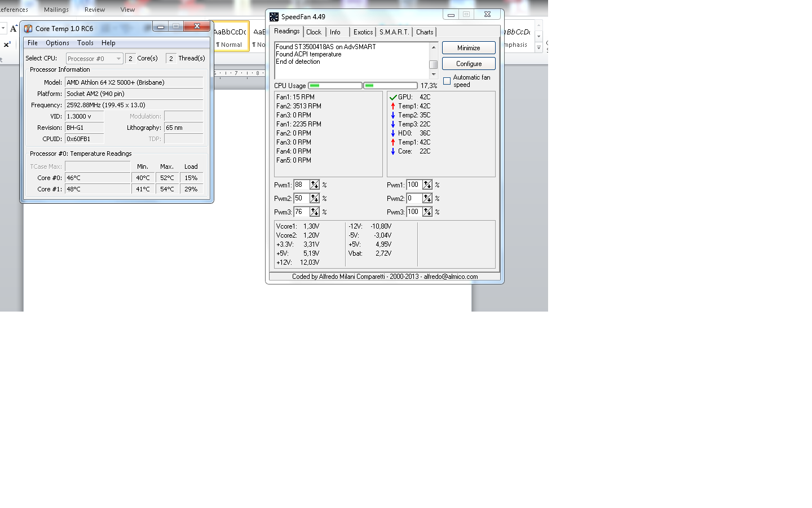Select the SpeedFan Readings tab
Image resolution: width=812 pixels, height=508 pixels.
(287, 32)
